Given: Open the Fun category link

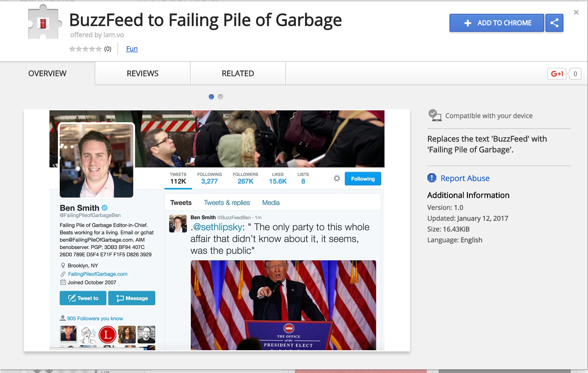Looking at the screenshot, I should 132,49.
